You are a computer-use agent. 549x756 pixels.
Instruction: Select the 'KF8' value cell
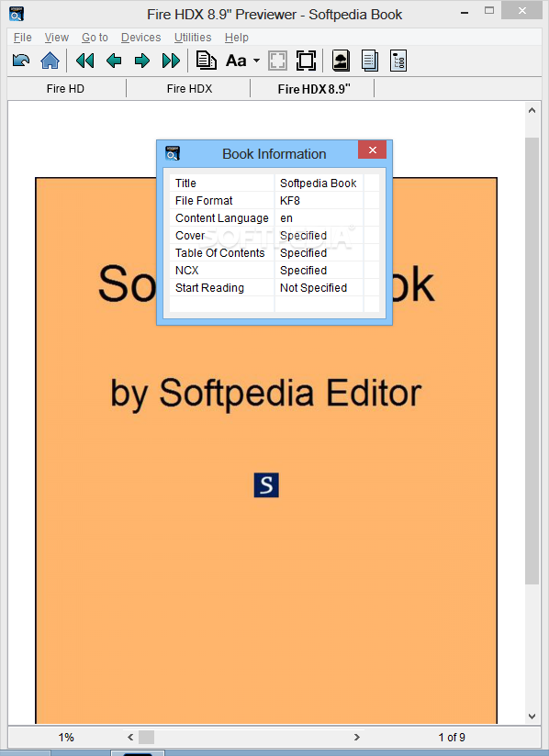[x=319, y=201]
